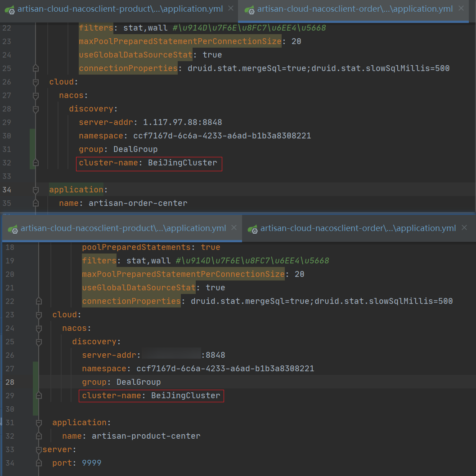The width and height of the screenshot is (476, 476).
Task: Collapse server block at line 33
Action: tap(39, 449)
